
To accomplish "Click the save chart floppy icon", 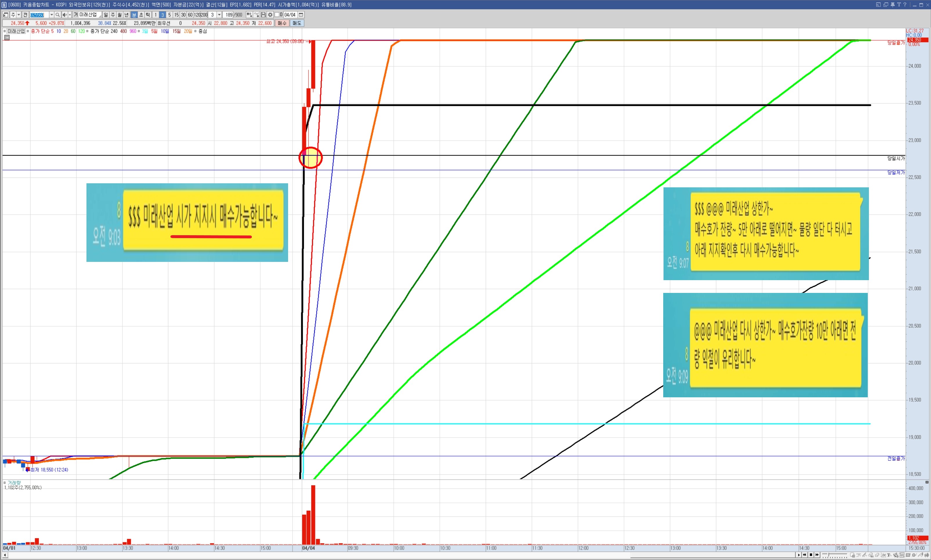I will [x=263, y=15].
